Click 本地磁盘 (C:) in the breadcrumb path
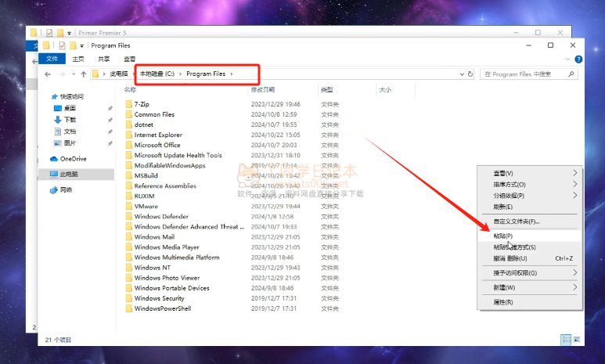Image resolution: width=605 pixels, height=364 pixels. (157, 74)
